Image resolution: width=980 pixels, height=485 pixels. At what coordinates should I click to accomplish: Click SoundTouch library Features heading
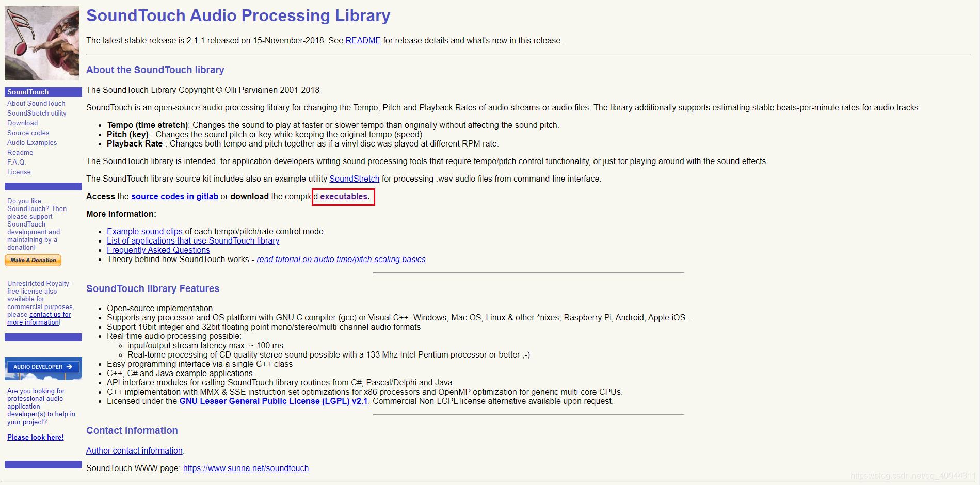coord(153,289)
